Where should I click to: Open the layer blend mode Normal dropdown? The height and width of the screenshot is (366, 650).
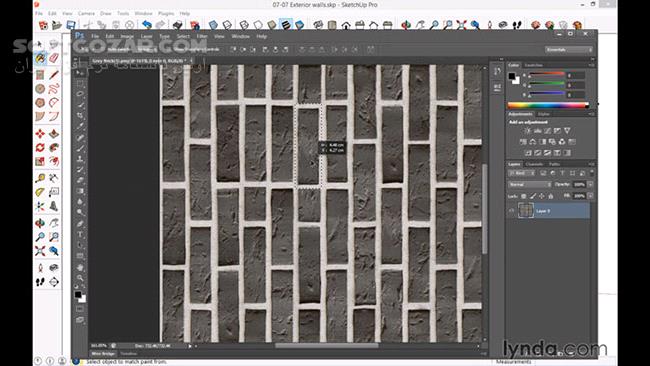pos(530,184)
